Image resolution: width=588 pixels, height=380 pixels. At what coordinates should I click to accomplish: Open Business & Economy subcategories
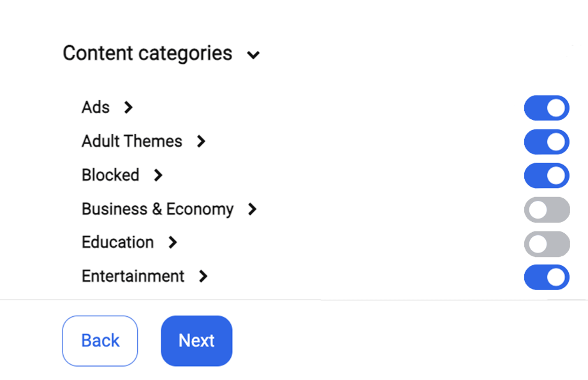pos(253,209)
